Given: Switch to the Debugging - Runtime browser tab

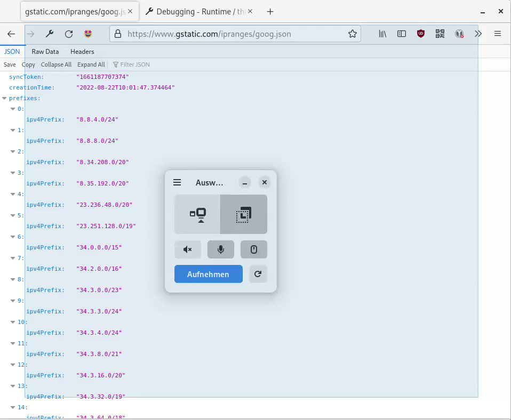Looking at the screenshot, I should 199,12.
